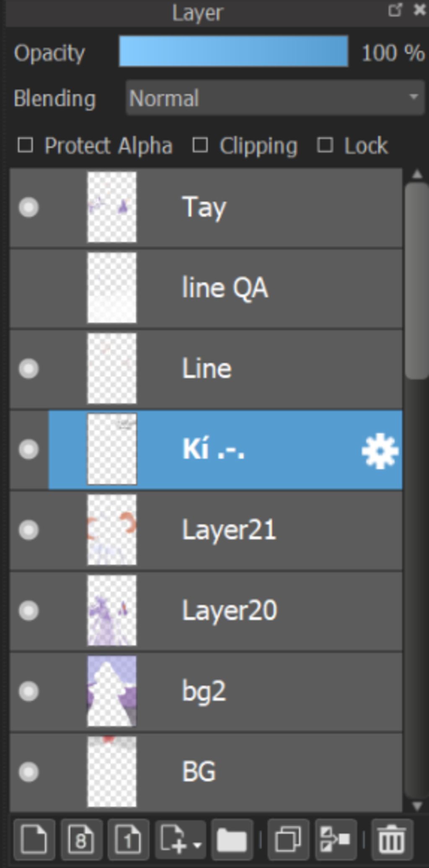
Task: Add a new 1-bit layer
Action: [x=128, y=839]
